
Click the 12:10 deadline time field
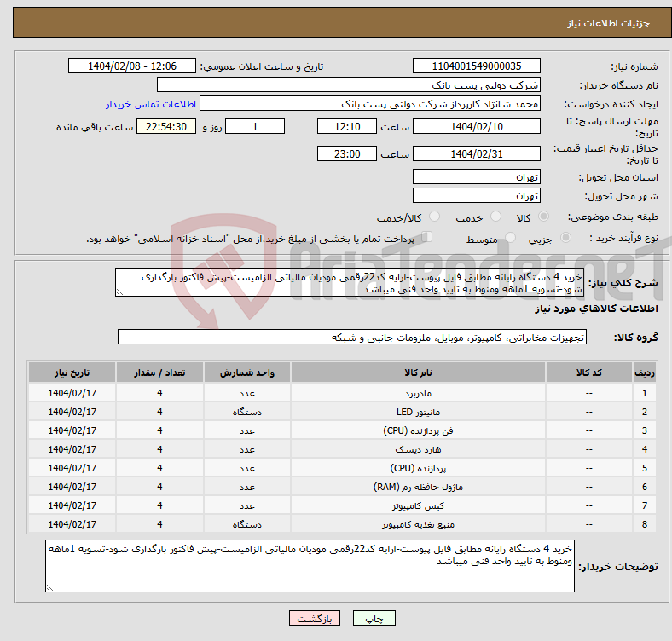[x=347, y=126]
